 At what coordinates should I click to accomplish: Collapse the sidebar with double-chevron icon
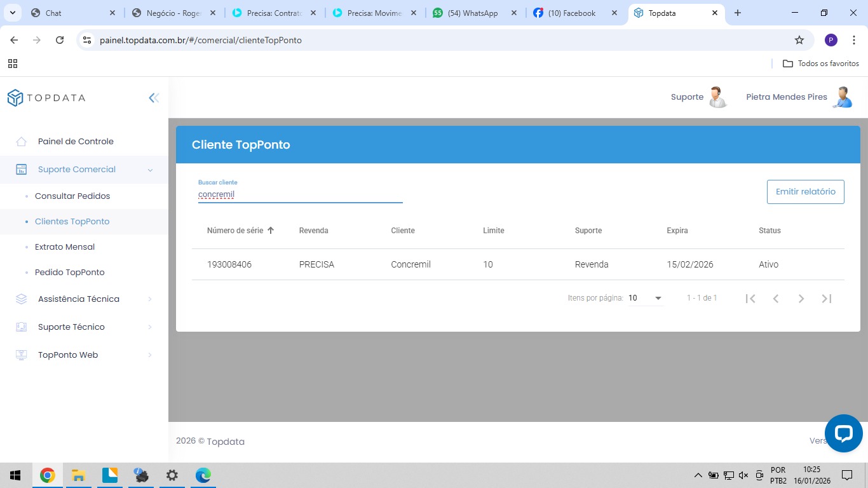pyautogui.click(x=154, y=98)
